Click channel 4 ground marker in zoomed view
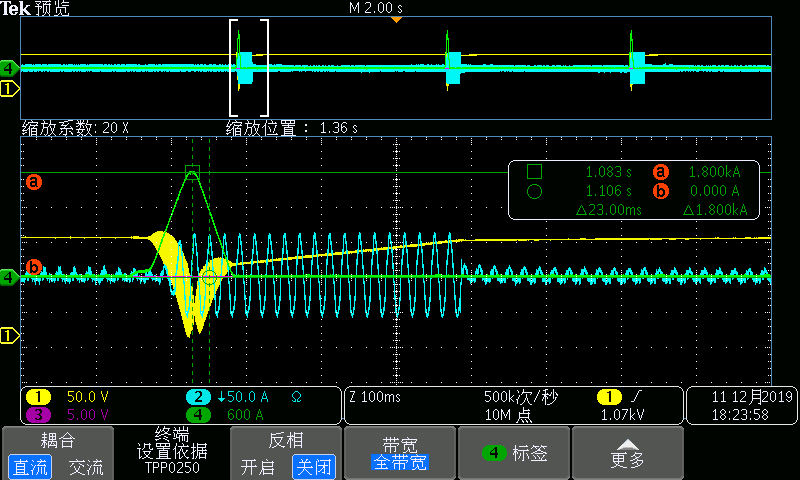This screenshot has width=800, height=480. (9, 277)
